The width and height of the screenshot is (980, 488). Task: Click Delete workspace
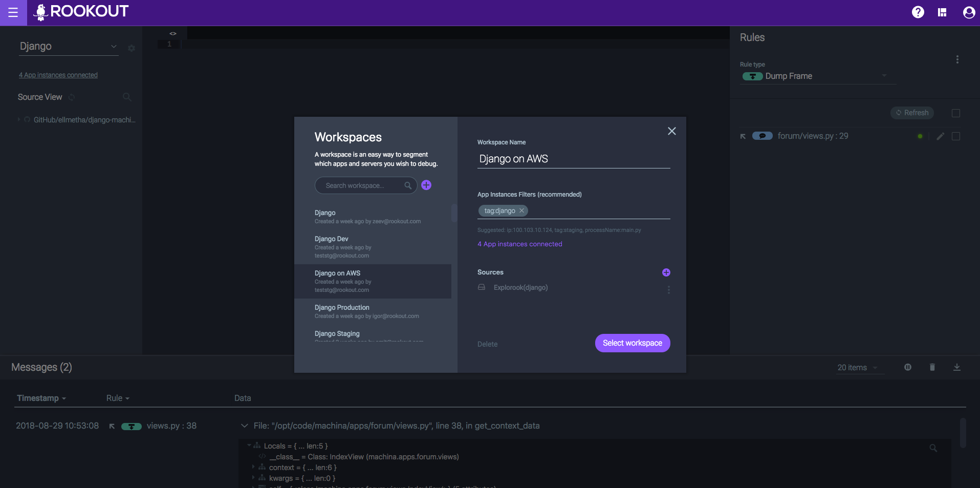(x=487, y=344)
